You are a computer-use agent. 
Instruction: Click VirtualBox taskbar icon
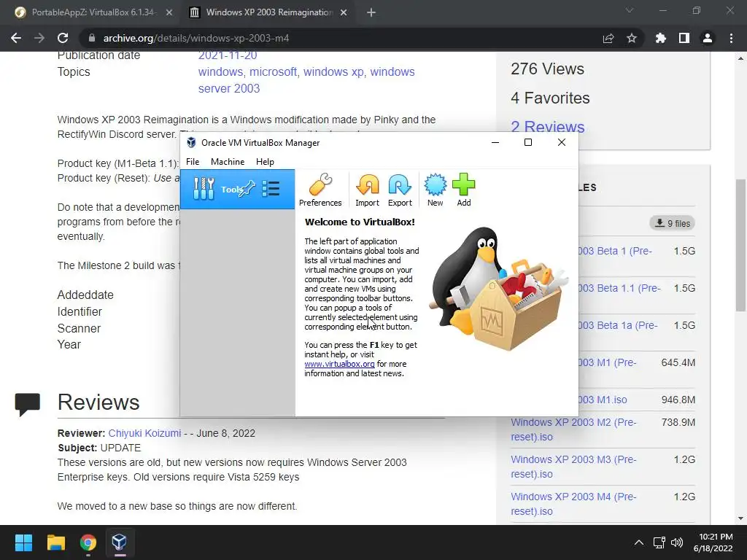tap(120, 542)
